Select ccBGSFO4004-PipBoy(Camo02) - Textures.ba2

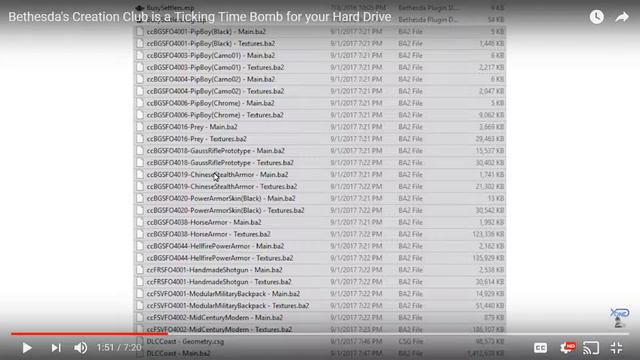point(215,91)
